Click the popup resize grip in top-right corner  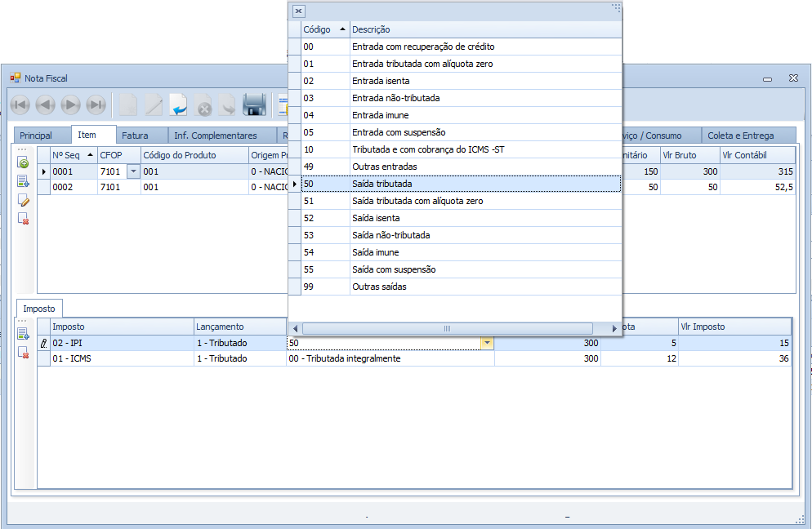pyautogui.click(x=616, y=7)
